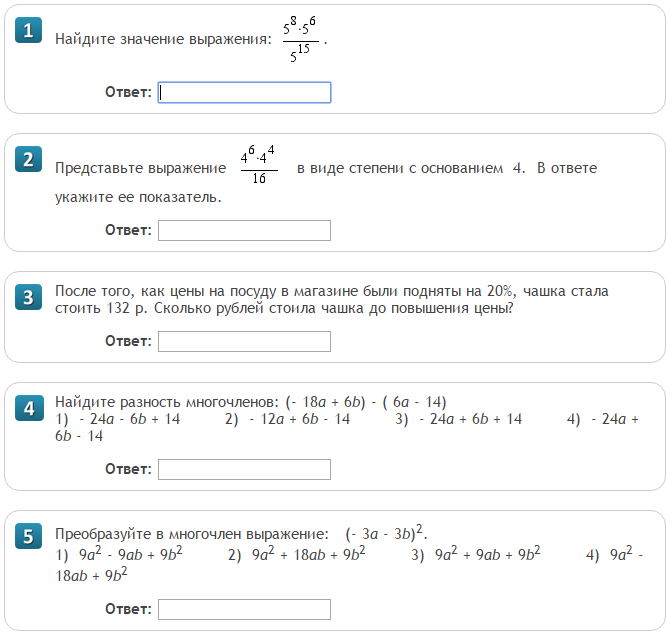
Task: Click option 2) -12a + 6b - 14
Action: point(288,419)
